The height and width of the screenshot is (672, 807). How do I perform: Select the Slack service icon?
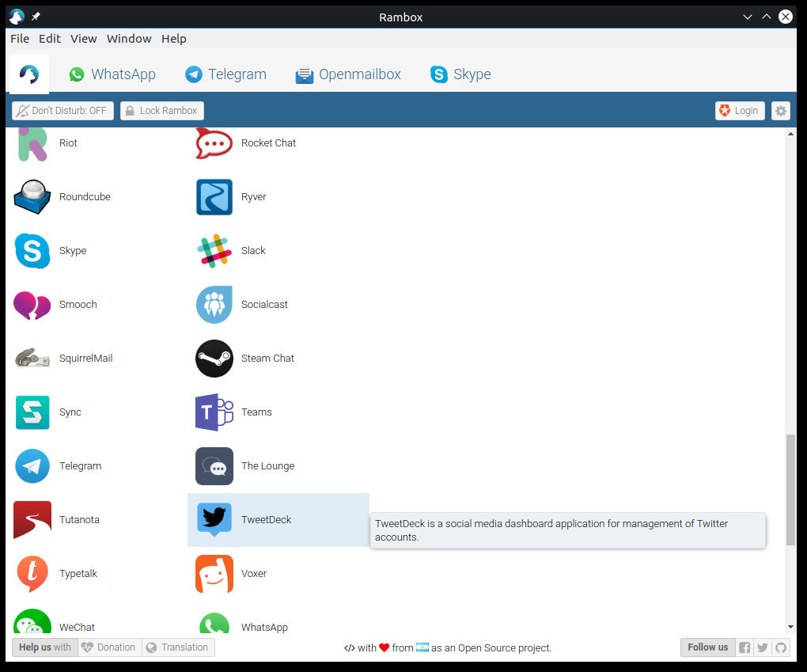tap(214, 251)
